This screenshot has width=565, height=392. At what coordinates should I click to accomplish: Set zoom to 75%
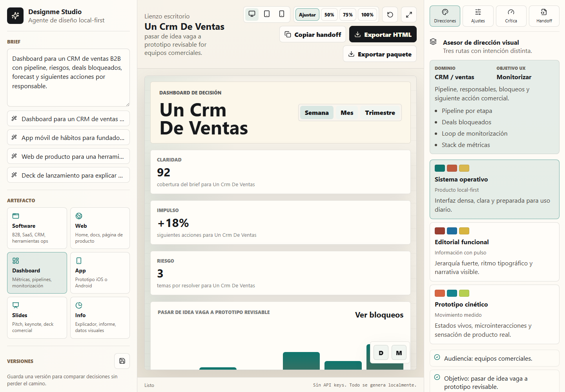coord(348,15)
